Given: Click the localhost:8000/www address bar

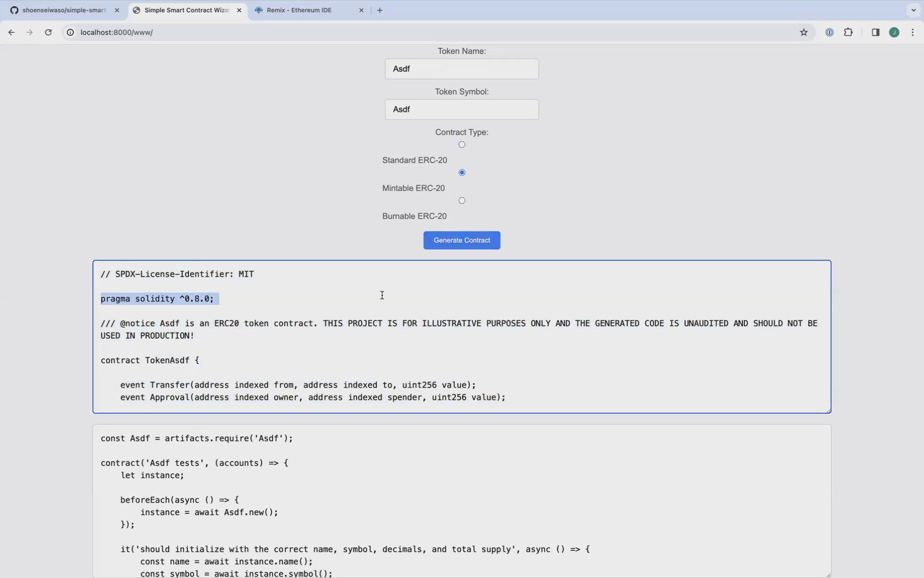Looking at the screenshot, I should (x=205, y=32).
